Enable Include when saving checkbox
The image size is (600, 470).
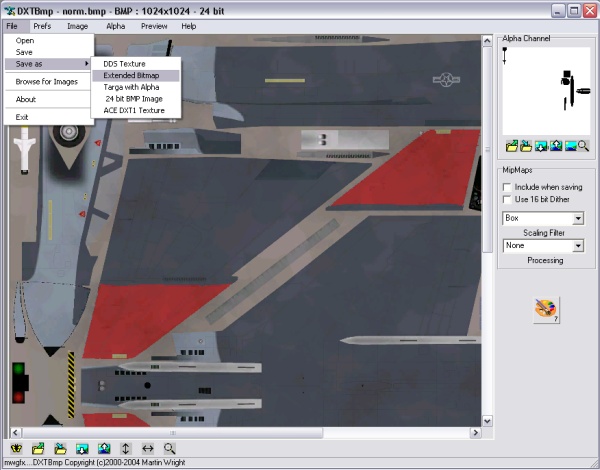[x=508, y=187]
